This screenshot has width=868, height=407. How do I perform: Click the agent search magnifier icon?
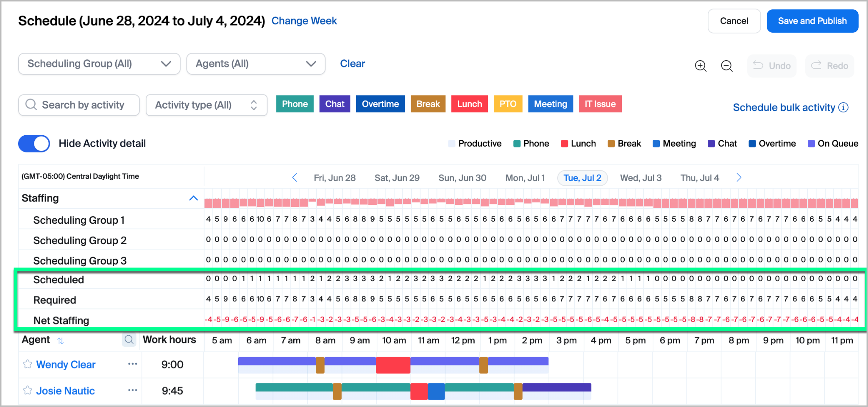click(x=129, y=340)
